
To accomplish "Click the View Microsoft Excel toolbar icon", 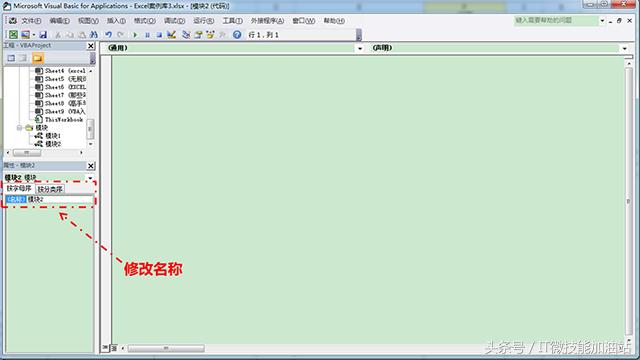I will [x=13, y=35].
